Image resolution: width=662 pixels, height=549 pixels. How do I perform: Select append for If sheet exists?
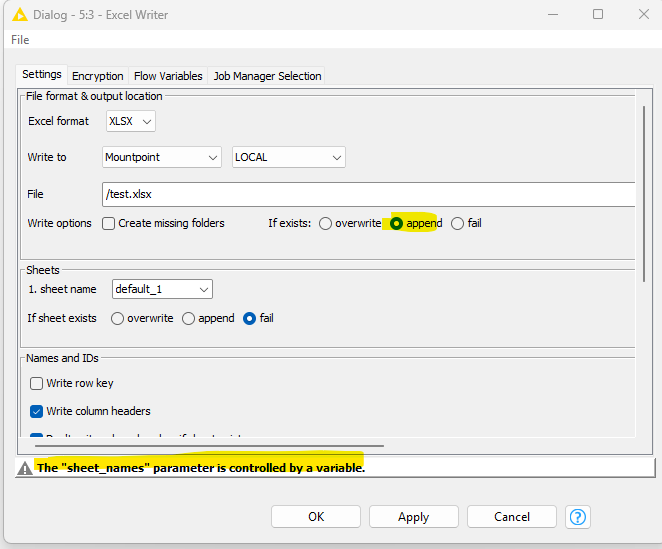click(x=189, y=318)
